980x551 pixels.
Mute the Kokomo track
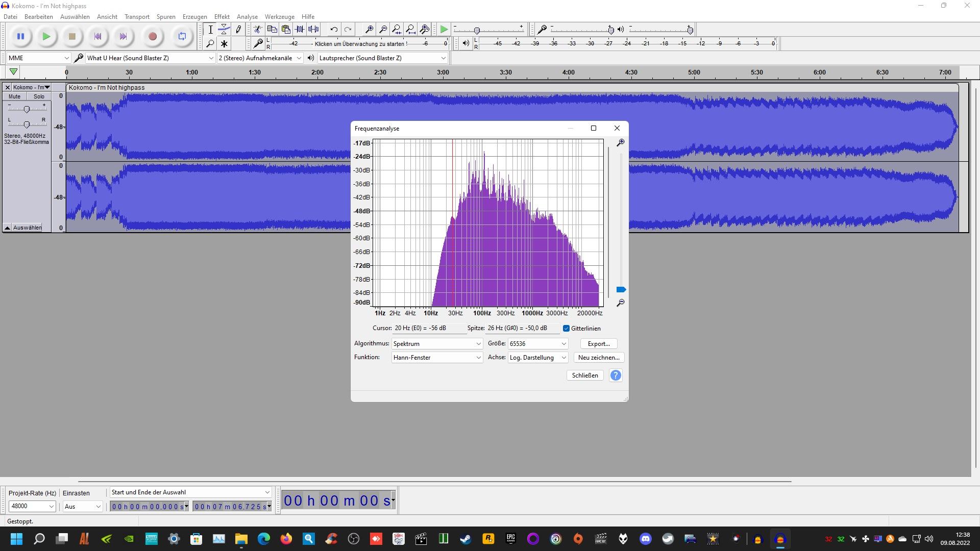[15, 96]
